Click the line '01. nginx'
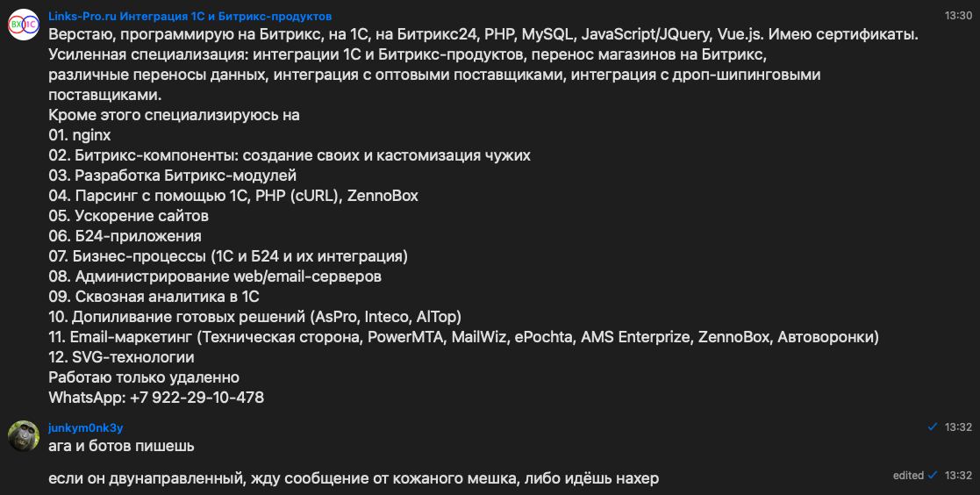 80,135
